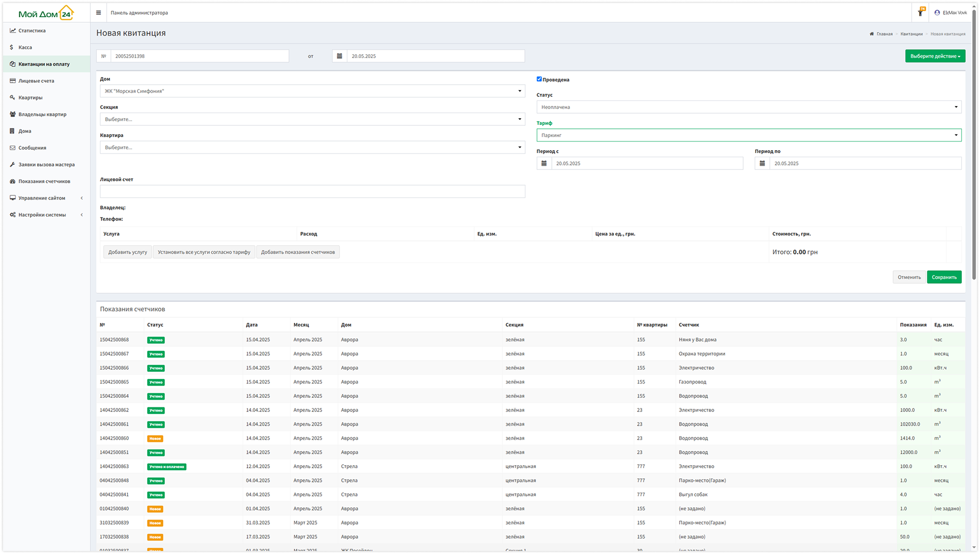The height and width of the screenshot is (554, 980).
Task: Open the notifications icon in the top bar
Action: click(920, 12)
